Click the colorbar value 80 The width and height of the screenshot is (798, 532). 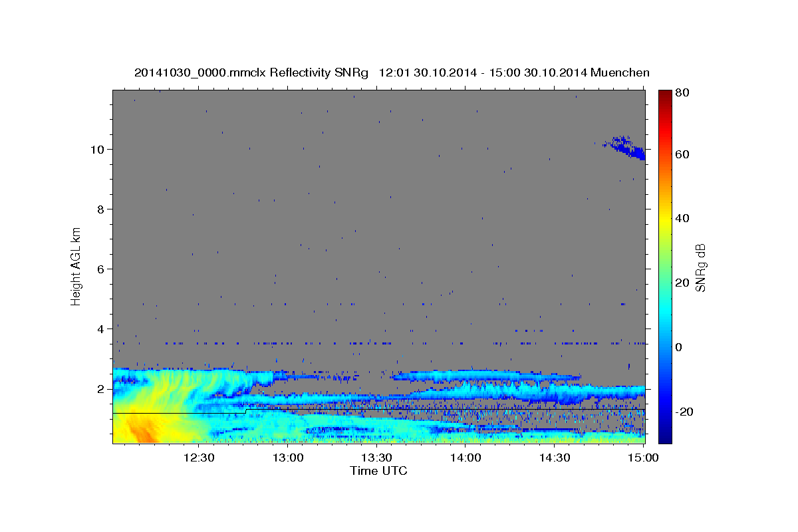684,93
